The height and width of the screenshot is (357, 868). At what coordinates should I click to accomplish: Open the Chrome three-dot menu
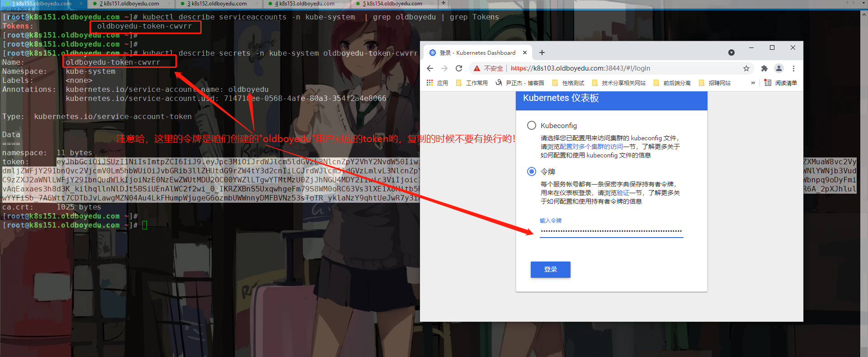[793, 68]
